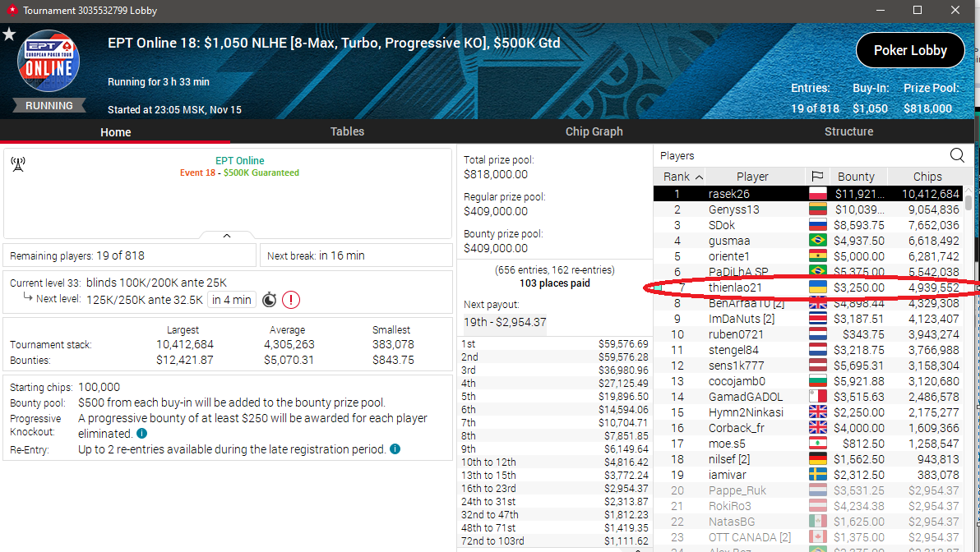Select player row oriente1
The height and width of the screenshot is (552, 980).
tap(808, 256)
